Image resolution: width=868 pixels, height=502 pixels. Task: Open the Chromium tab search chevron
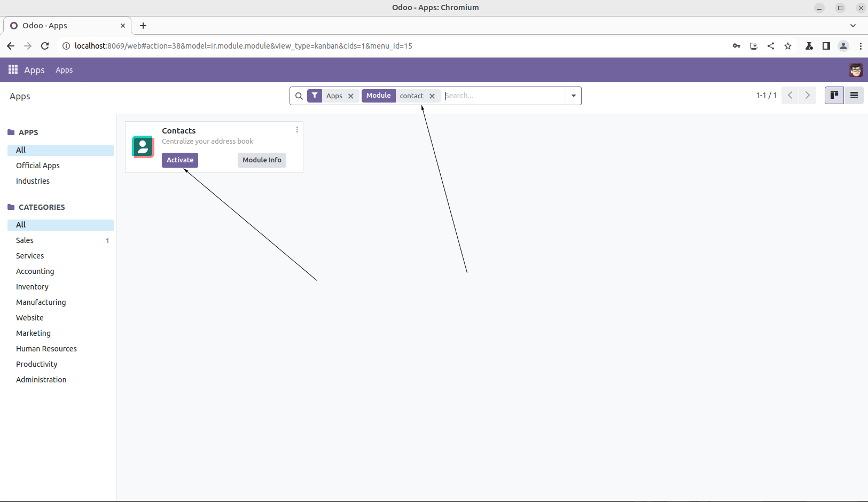(x=853, y=26)
